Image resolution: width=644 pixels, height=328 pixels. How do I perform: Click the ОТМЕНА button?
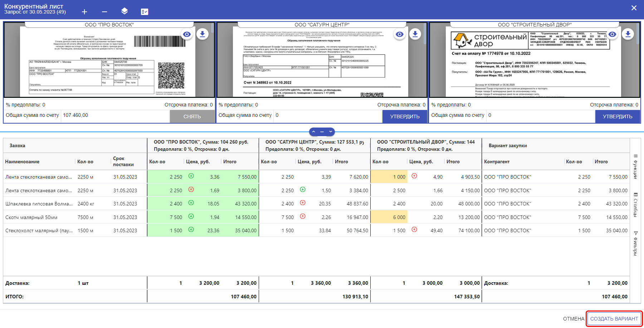574,319
